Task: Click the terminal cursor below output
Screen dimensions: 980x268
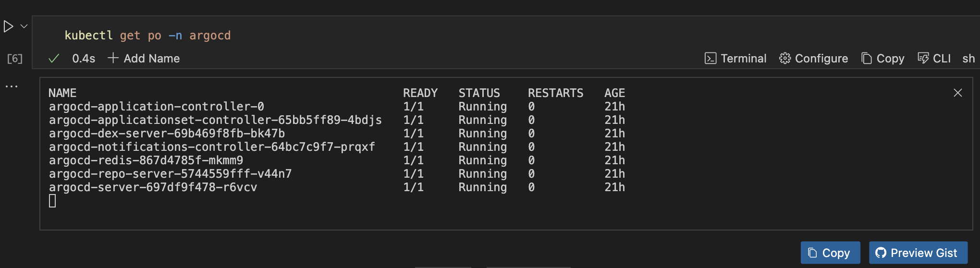Action: coord(52,201)
